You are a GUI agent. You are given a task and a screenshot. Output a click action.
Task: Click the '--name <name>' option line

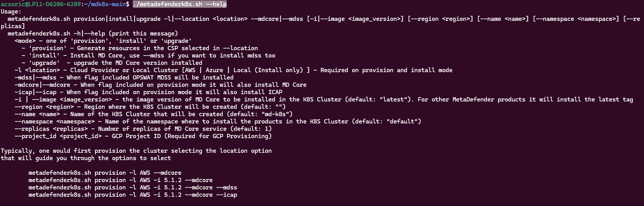tap(154, 114)
